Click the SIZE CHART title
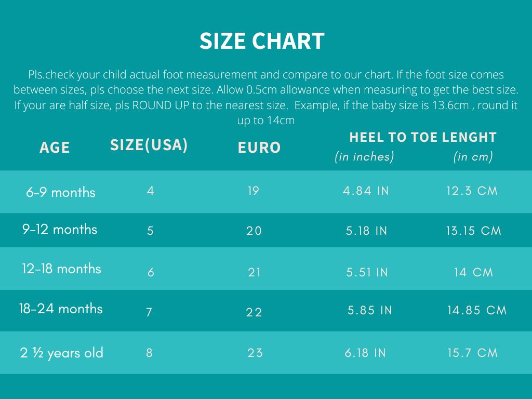 click(262, 41)
